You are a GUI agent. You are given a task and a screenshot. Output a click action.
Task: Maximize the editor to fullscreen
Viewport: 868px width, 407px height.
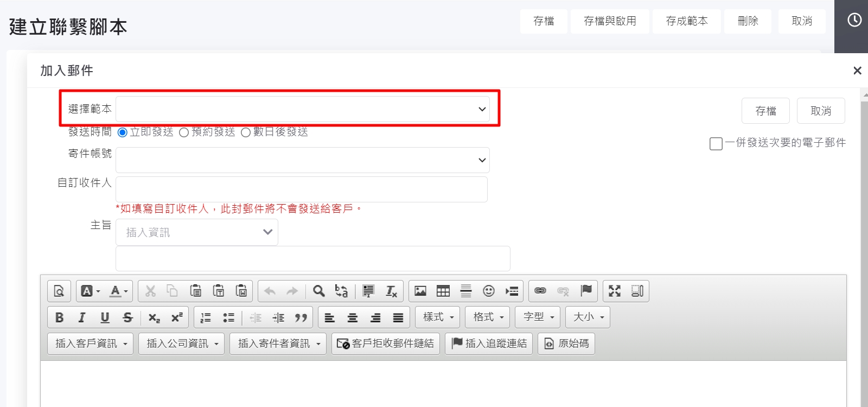pos(615,291)
